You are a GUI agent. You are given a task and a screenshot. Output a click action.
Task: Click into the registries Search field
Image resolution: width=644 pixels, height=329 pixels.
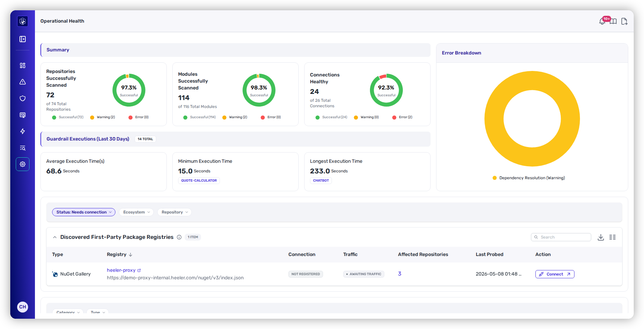[561, 237]
